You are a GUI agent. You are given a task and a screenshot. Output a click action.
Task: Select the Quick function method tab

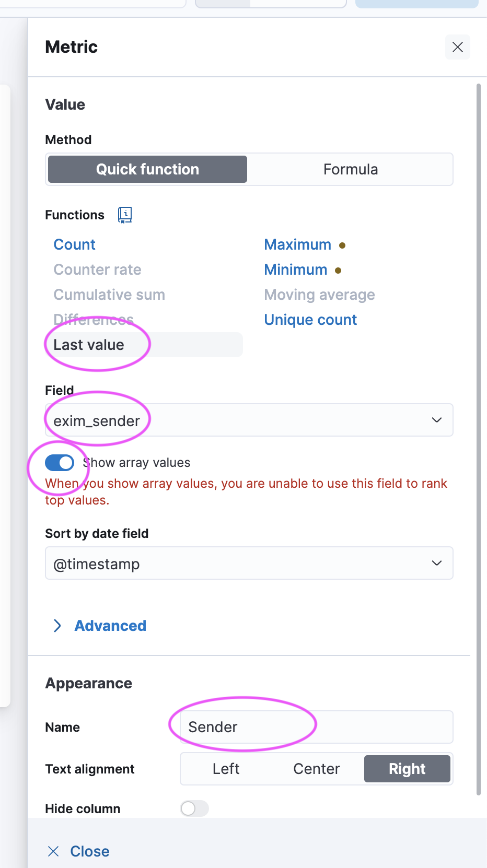(147, 169)
